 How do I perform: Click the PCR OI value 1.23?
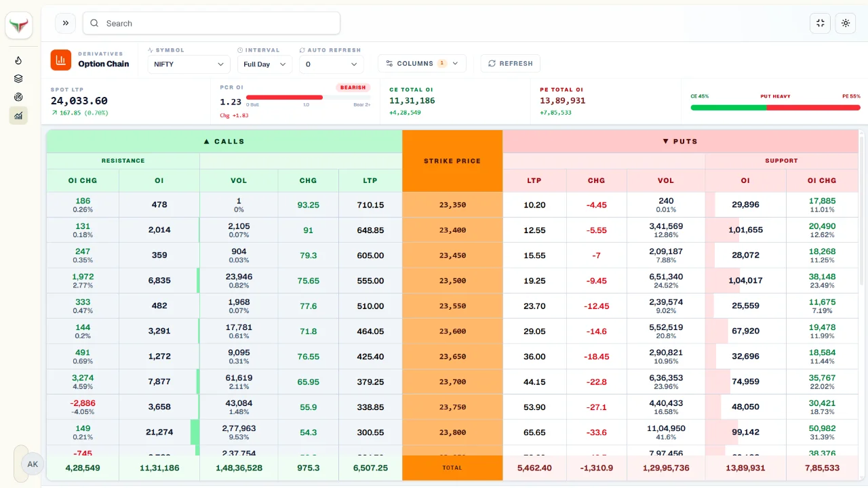[231, 102]
